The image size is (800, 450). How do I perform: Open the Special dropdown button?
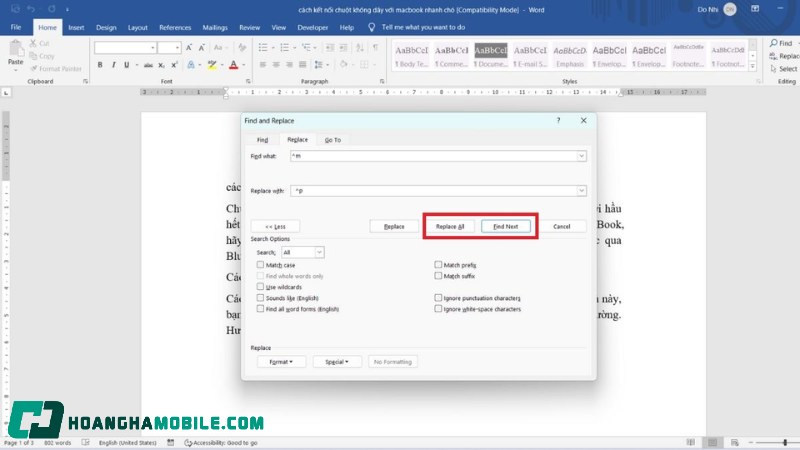point(336,361)
